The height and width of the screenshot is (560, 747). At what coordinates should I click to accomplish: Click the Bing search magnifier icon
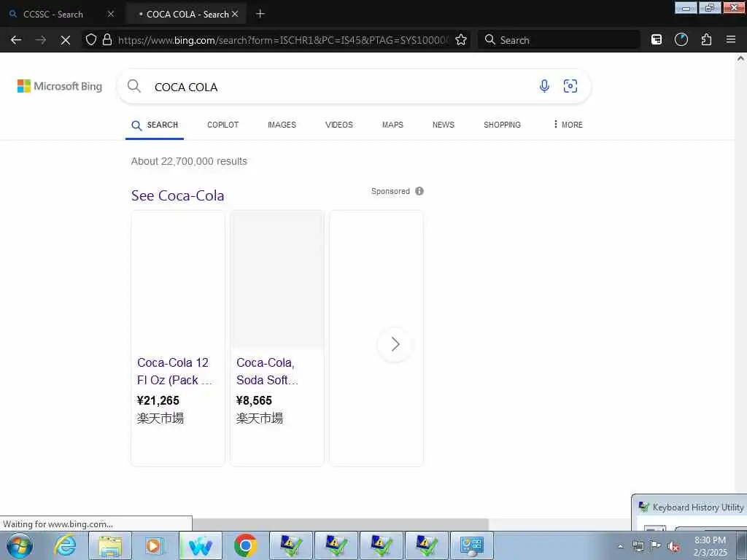click(134, 86)
